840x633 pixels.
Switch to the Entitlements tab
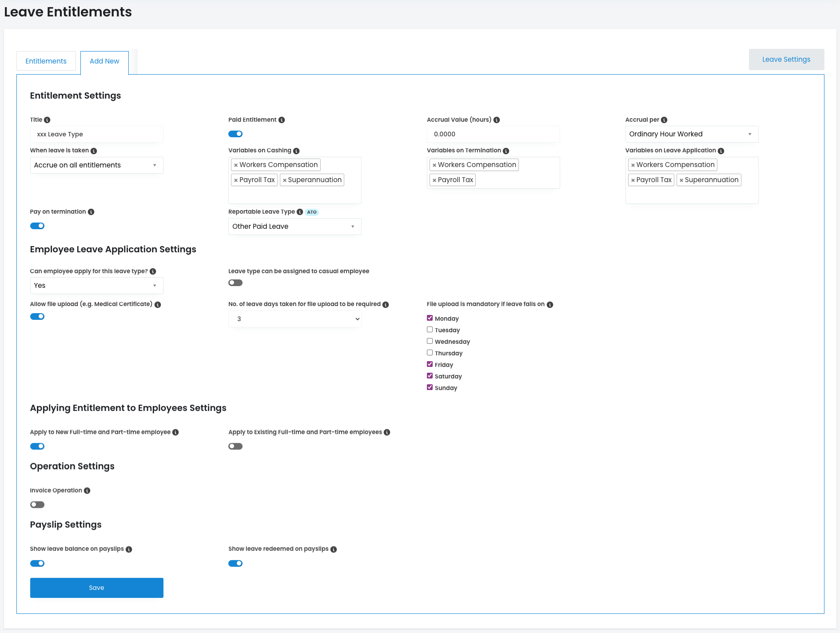[46, 61]
